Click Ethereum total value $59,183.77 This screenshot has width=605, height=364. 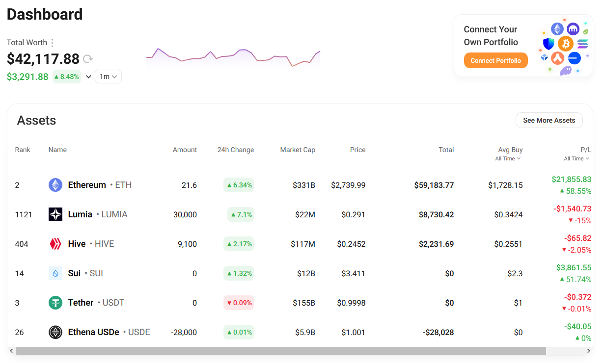(434, 185)
